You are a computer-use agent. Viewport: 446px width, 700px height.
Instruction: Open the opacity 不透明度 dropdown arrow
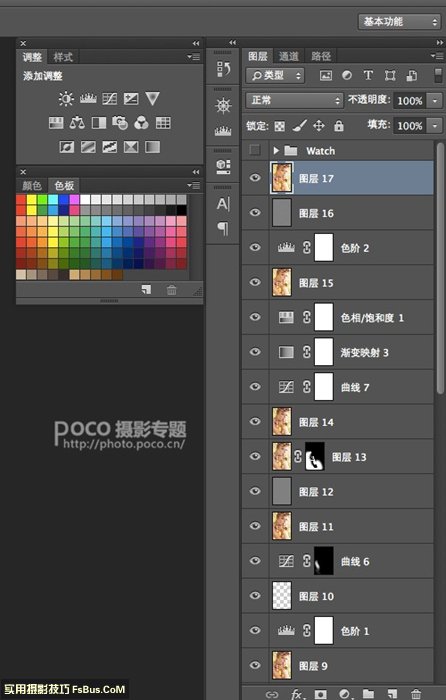coord(434,100)
